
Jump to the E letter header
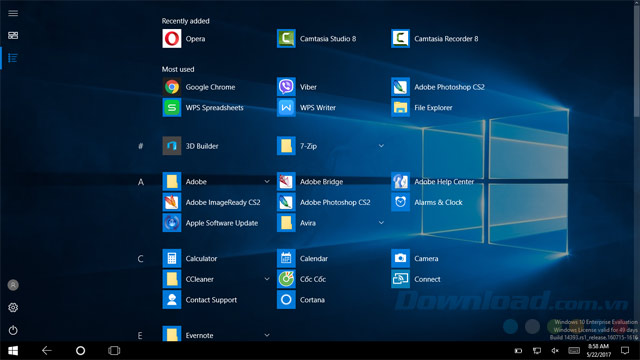pyautogui.click(x=140, y=336)
